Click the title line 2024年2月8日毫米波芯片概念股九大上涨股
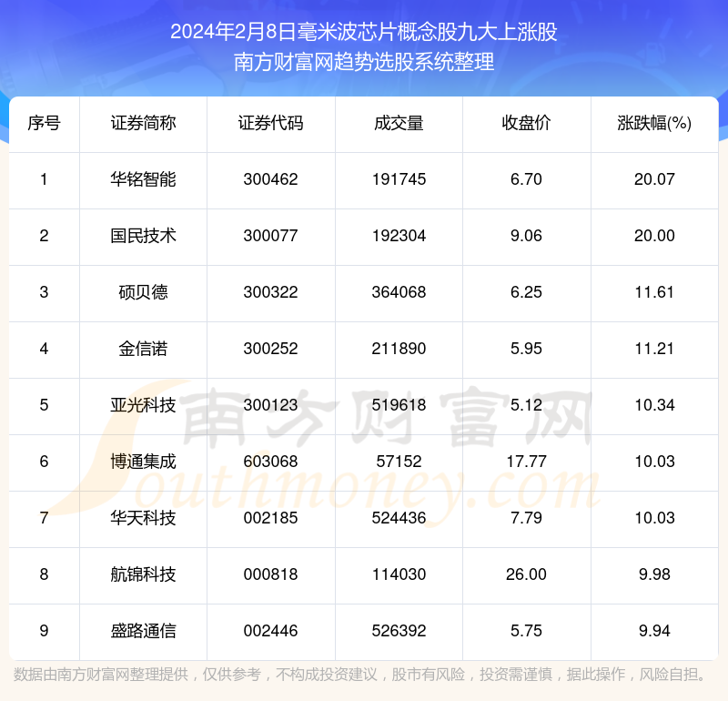 (x=363, y=32)
